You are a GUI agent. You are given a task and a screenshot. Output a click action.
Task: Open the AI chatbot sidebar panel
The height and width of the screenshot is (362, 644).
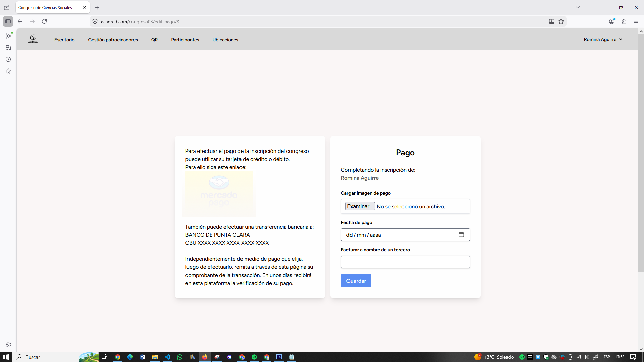point(8,36)
